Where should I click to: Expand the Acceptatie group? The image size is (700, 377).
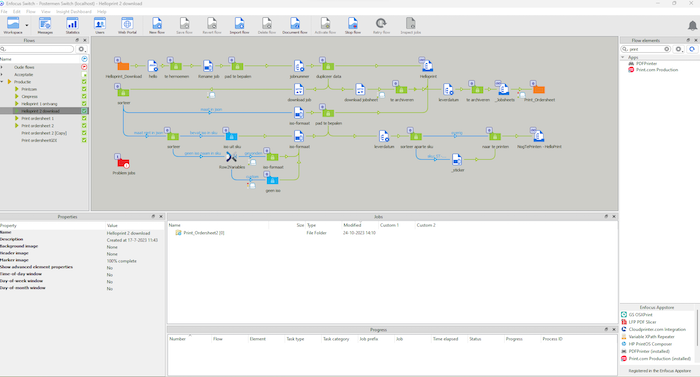coord(2,75)
